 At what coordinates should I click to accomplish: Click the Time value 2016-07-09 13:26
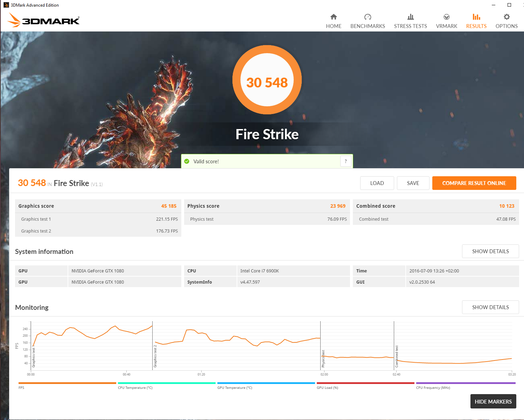(434, 271)
